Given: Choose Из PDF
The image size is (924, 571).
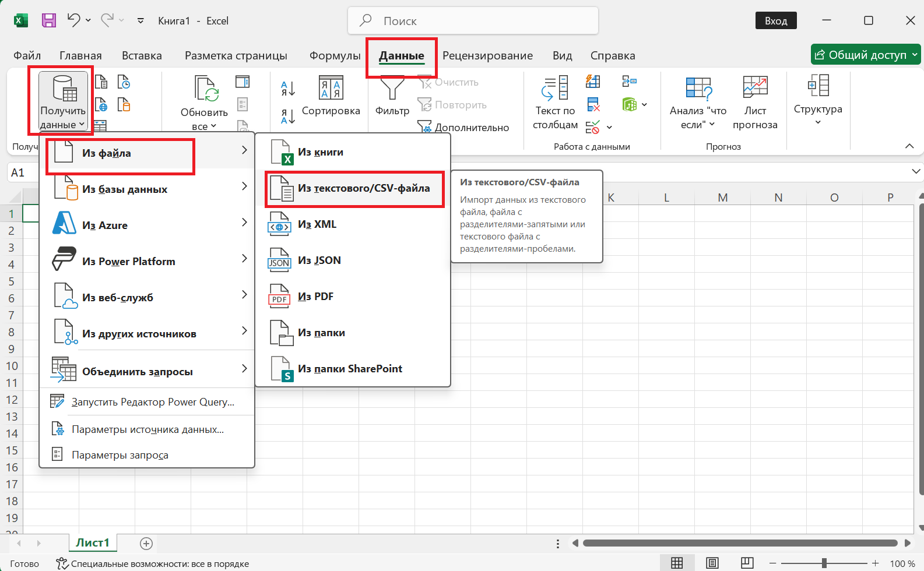Looking at the screenshot, I should point(353,297).
